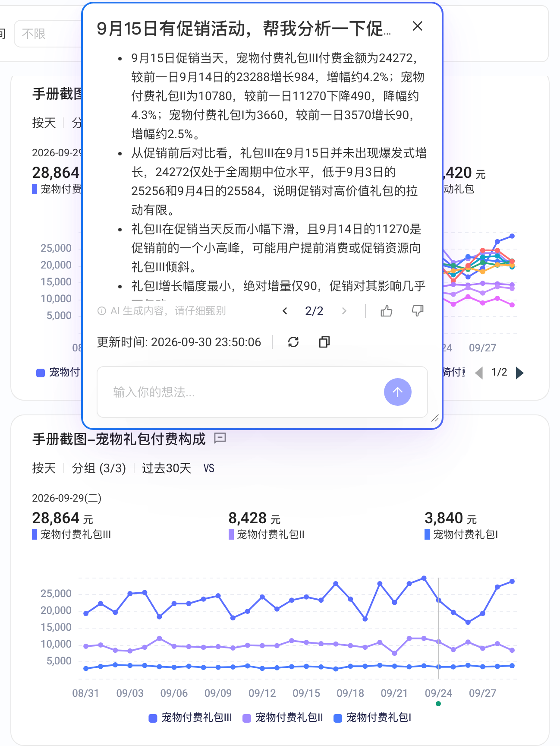Close the AI analysis dialog
Viewport: 560px width, 746px height.
(417, 26)
